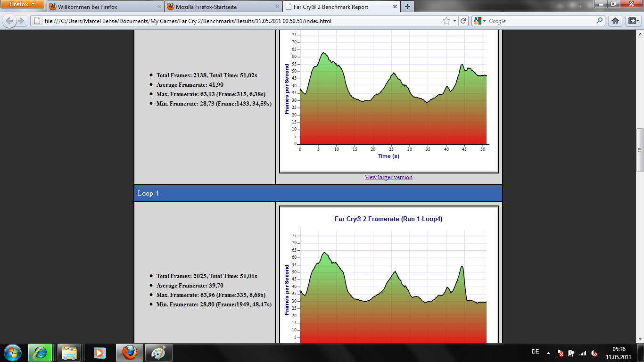Click the Loop 4 section header
This screenshot has height=362, width=644.
(x=318, y=193)
